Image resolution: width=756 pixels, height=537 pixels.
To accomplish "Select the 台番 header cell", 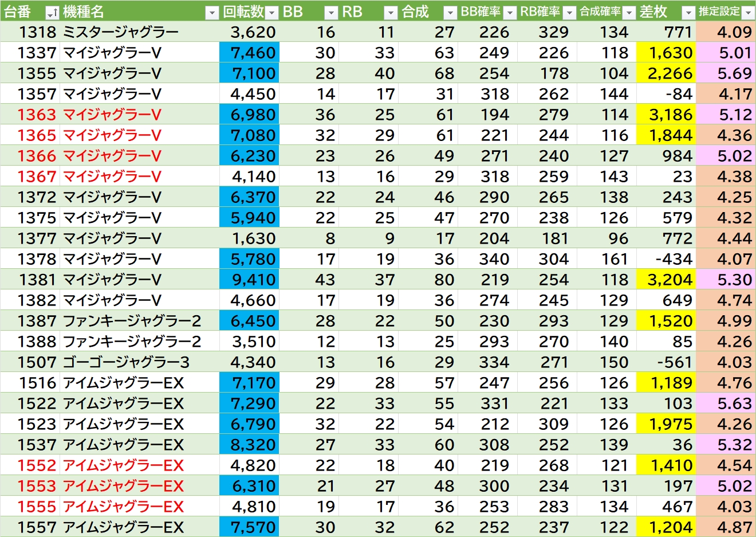I will click(30, 11).
